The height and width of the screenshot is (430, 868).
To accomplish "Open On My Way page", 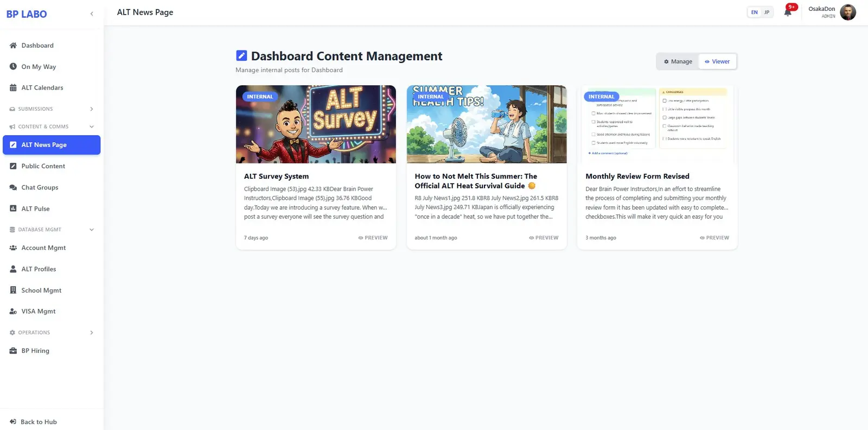I will 52,67.
